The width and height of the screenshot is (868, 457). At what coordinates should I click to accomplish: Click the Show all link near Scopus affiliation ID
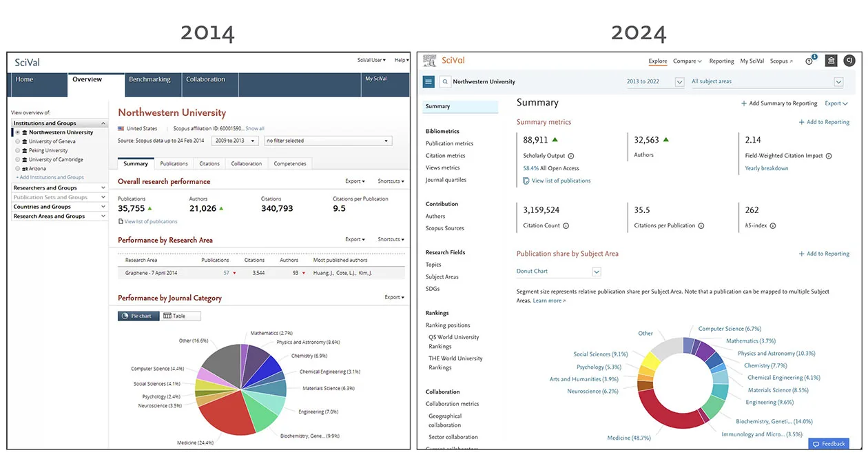[255, 128]
